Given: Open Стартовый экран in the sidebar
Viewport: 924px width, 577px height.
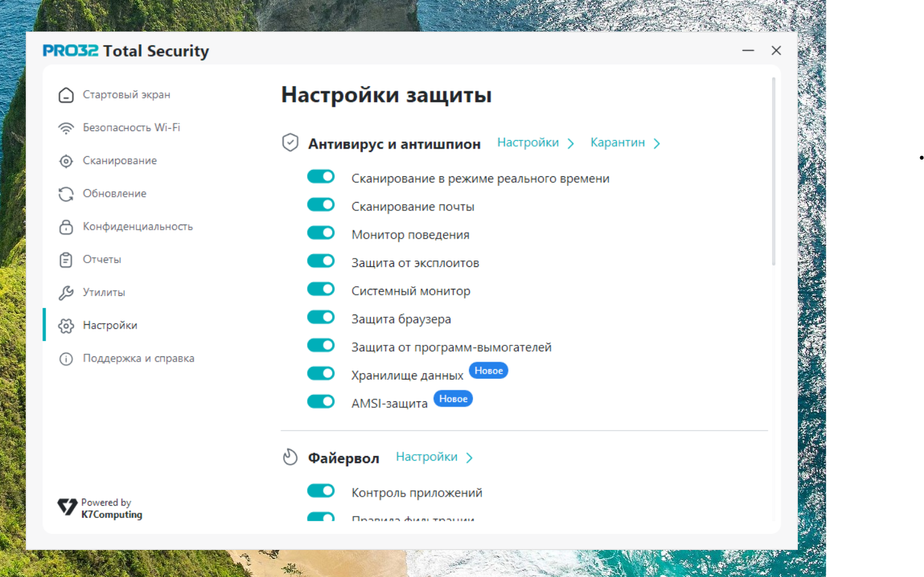Looking at the screenshot, I should pyautogui.click(x=127, y=95).
